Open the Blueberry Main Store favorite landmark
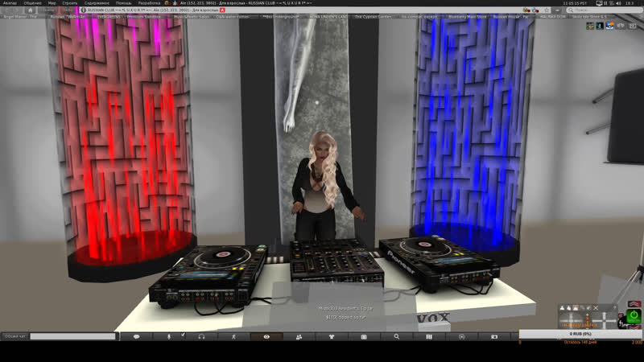Screen dimensions: 644x362 point(468,17)
